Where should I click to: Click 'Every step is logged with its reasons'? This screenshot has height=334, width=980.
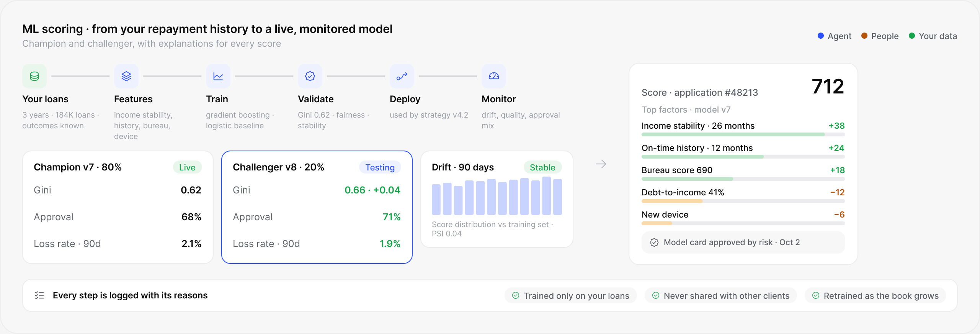(x=130, y=295)
